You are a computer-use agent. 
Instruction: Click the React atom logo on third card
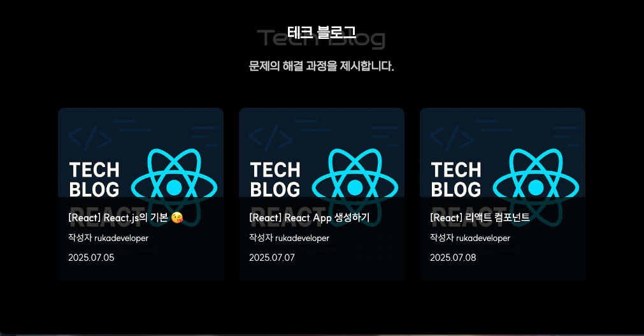(536, 187)
